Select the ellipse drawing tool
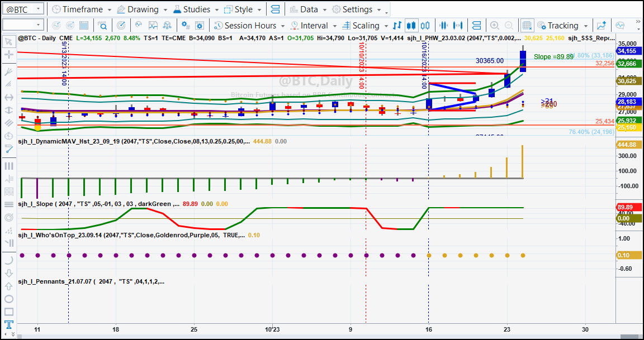 pyautogui.click(x=8, y=299)
